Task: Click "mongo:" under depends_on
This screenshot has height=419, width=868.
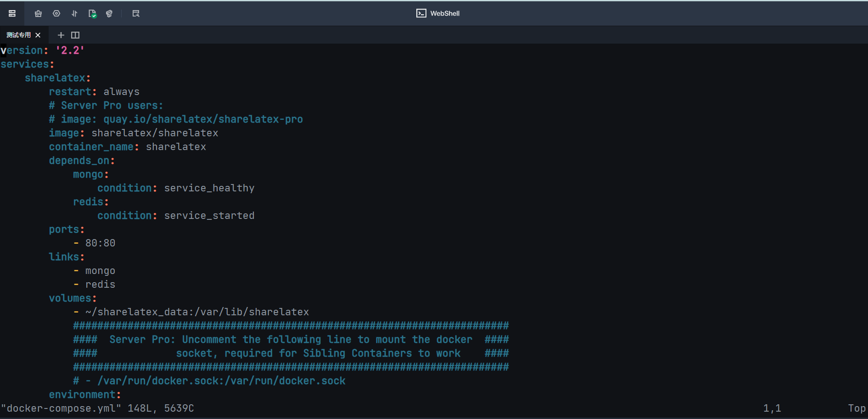Action: pyautogui.click(x=91, y=174)
